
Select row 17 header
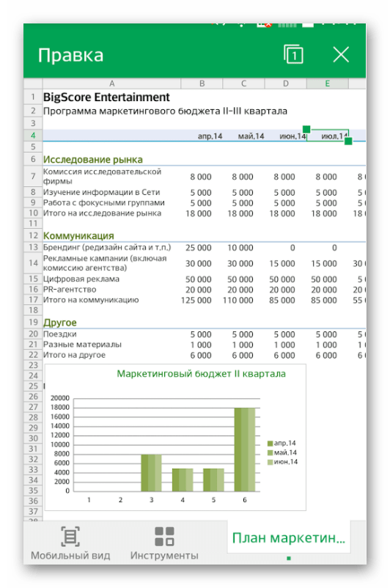coord(33,300)
